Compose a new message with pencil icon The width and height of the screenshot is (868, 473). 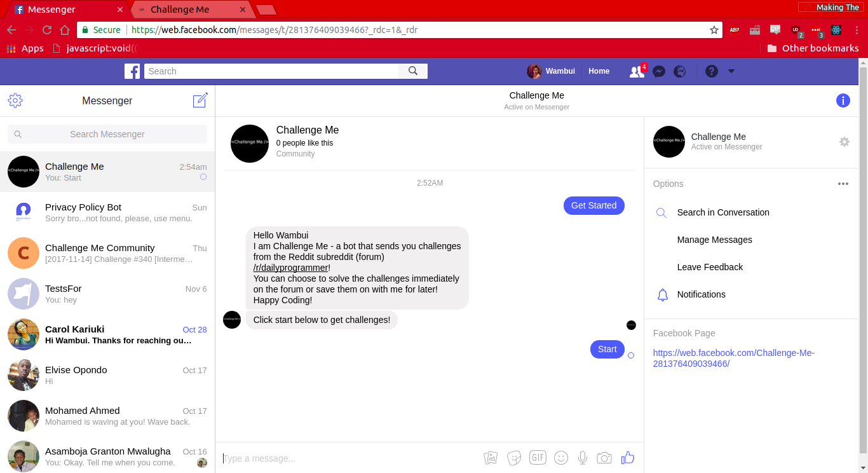tap(200, 100)
